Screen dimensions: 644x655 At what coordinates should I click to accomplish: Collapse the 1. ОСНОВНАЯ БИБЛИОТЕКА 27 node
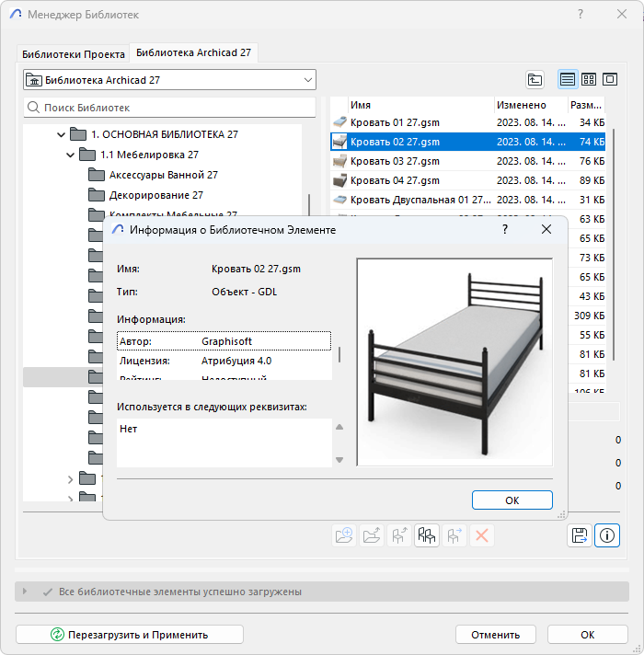point(61,134)
